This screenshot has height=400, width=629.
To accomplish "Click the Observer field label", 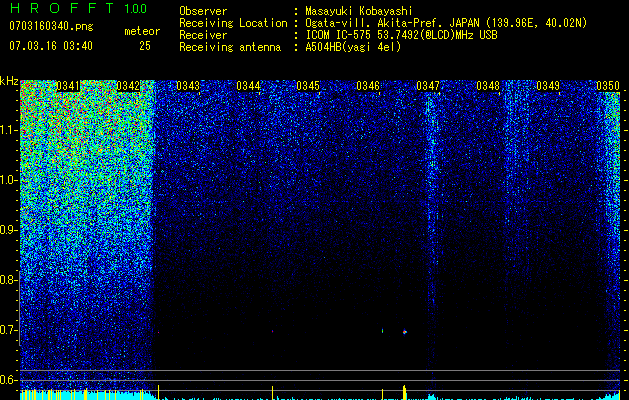I will point(203,11).
